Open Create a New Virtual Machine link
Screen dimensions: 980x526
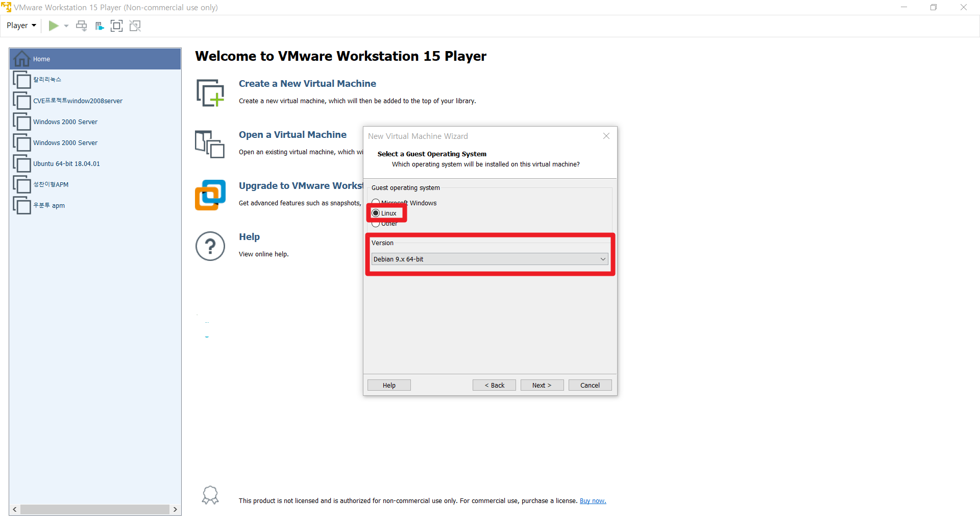tap(307, 84)
